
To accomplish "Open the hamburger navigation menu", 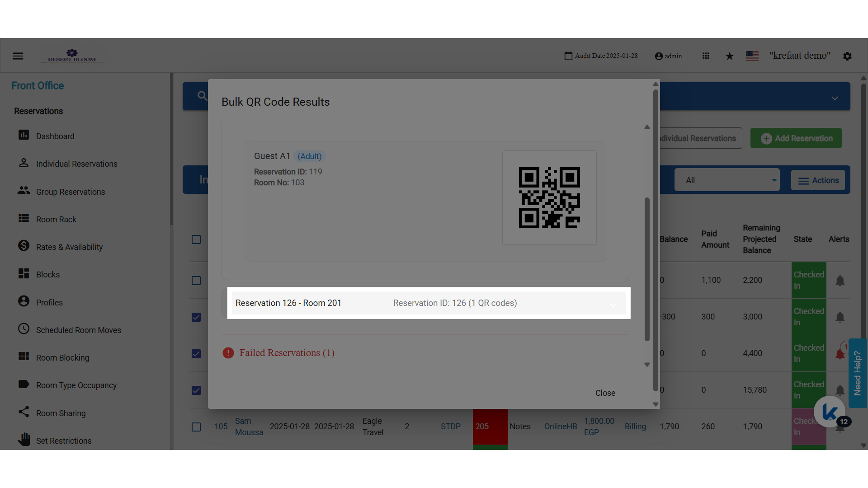I will [x=18, y=56].
